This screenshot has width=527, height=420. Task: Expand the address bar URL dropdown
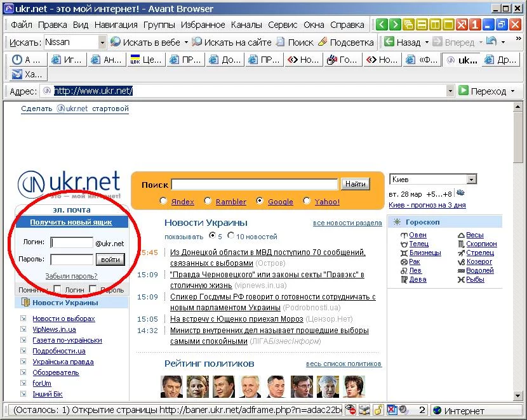tap(450, 91)
